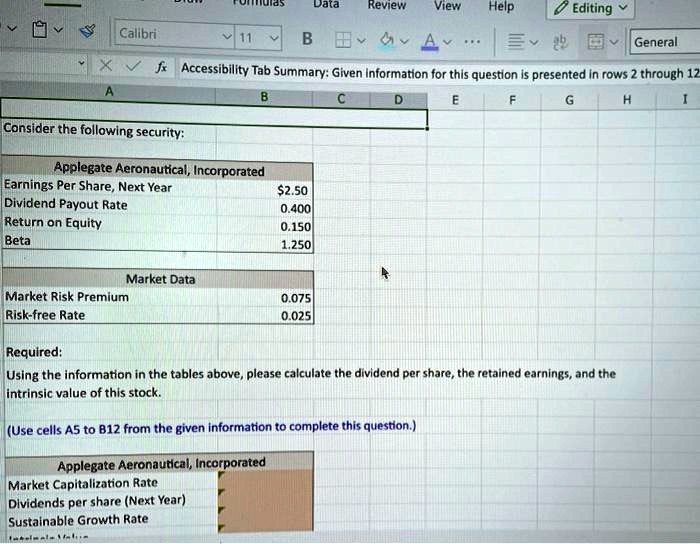Select column G header
The height and width of the screenshot is (544, 700).
[x=570, y=100]
